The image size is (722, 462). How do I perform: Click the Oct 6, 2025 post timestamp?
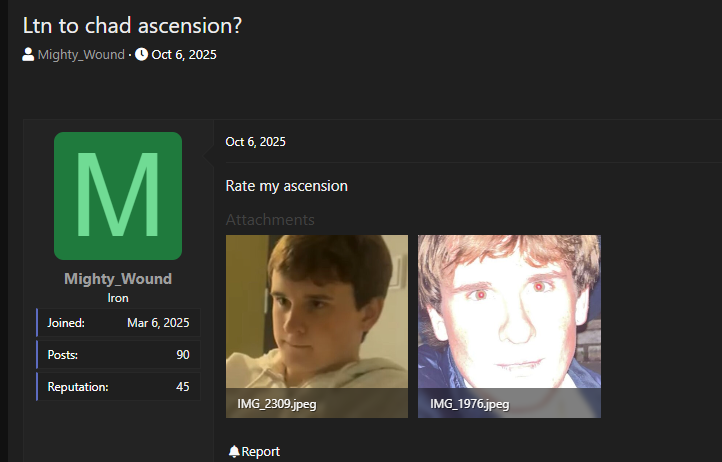pos(256,142)
